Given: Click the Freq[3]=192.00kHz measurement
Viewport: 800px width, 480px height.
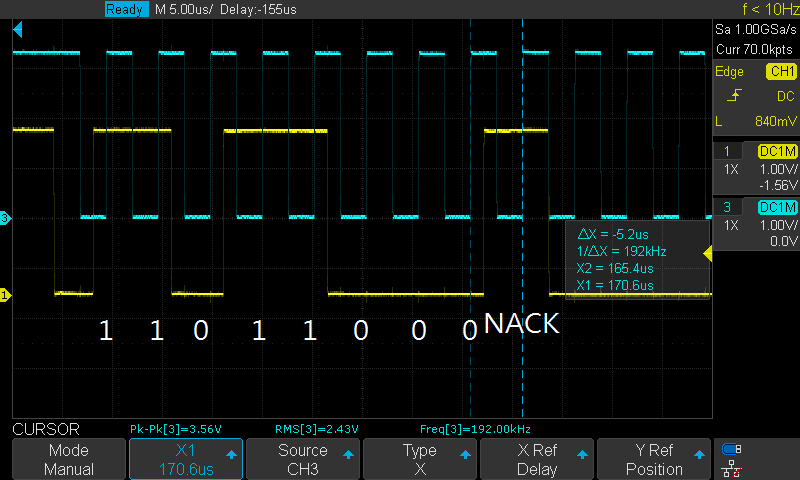Looking at the screenshot, I should (475, 429).
